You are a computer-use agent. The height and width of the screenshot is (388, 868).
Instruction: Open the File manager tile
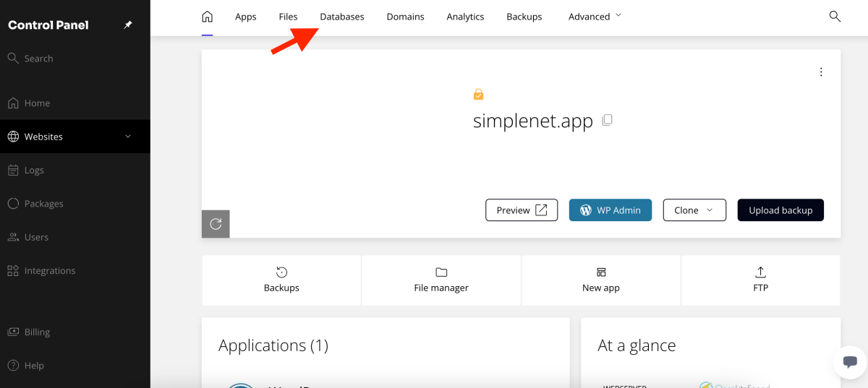[441, 280]
